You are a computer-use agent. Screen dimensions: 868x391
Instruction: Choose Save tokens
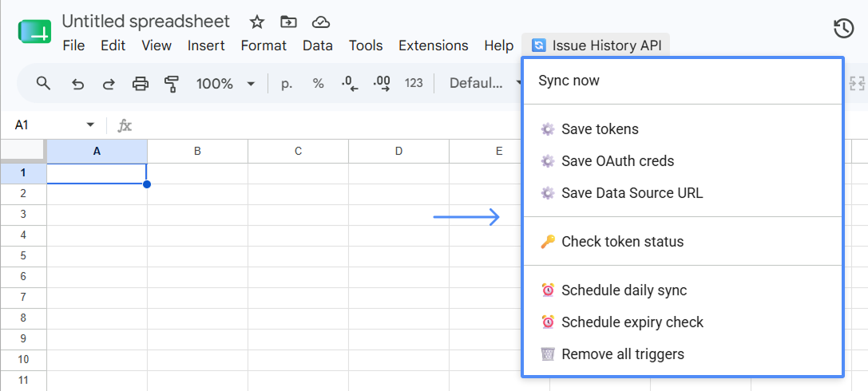pos(683,128)
